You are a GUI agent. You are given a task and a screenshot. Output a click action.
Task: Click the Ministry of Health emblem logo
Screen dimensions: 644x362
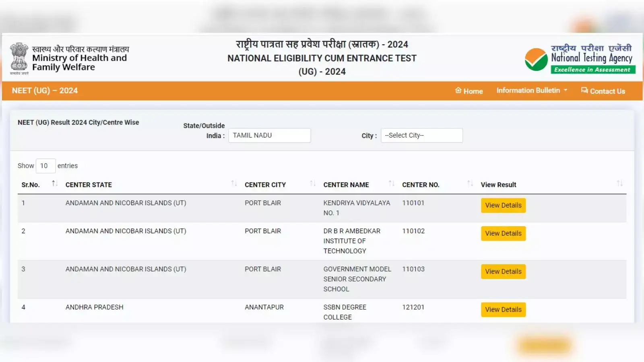[19, 58]
